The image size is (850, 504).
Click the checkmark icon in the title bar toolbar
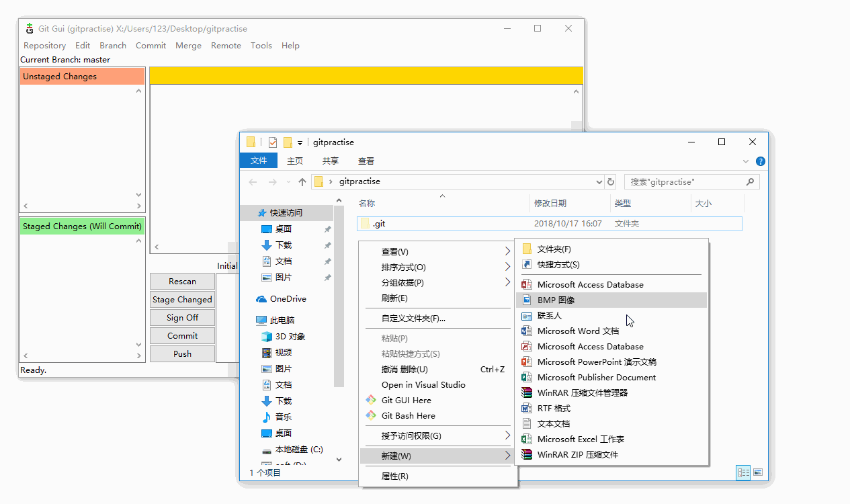(272, 142)
